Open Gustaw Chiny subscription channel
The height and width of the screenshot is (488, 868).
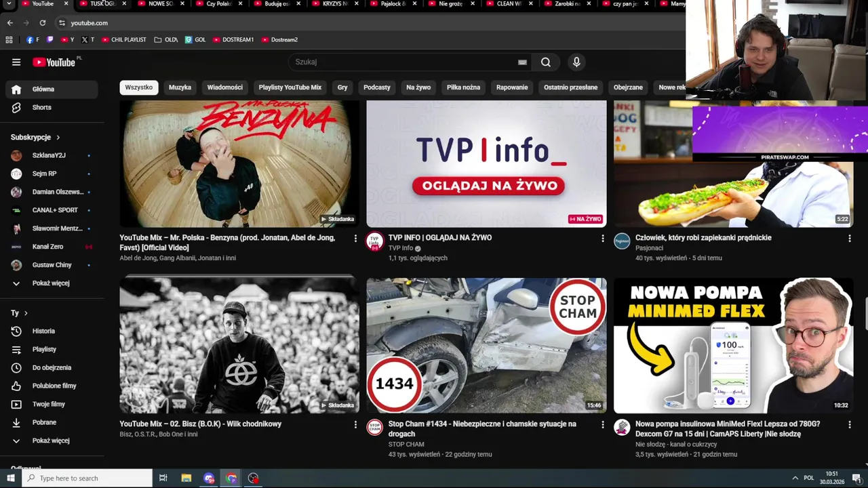[52, 266]
